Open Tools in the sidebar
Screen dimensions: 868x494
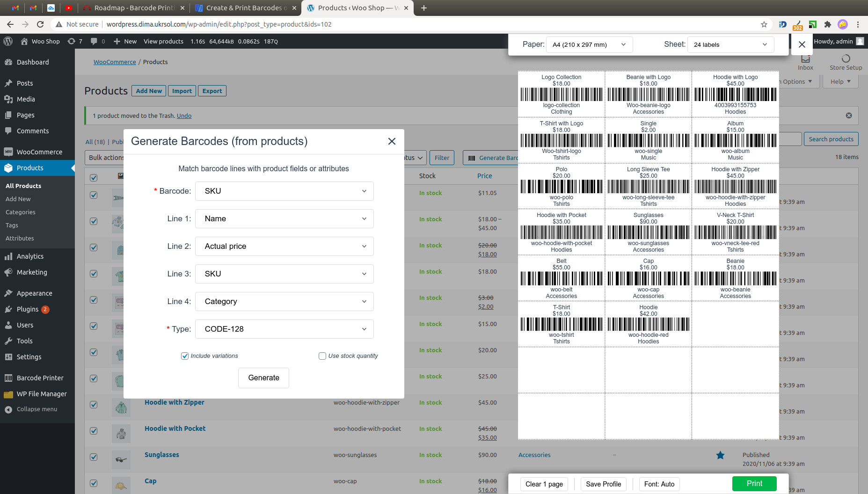coord(24,341)
